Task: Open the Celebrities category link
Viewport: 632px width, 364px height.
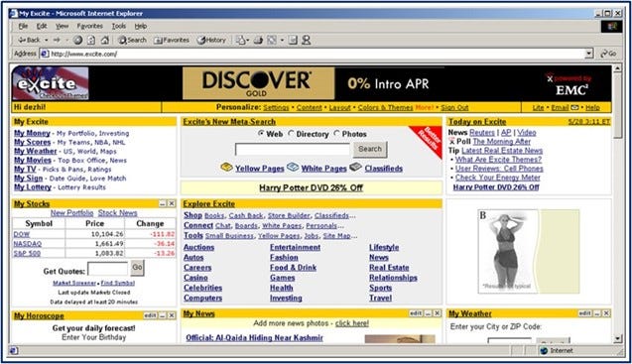Action: point(202,288)
